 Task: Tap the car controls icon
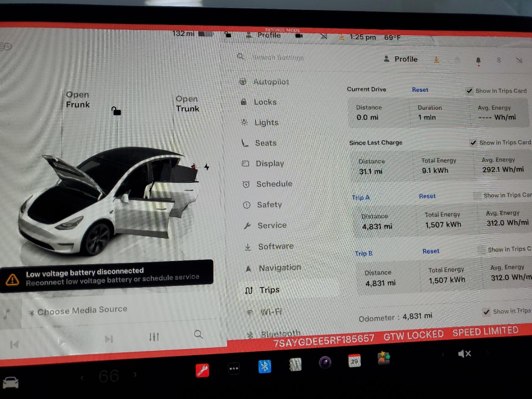pyautogui.click(x=11, y=382)
